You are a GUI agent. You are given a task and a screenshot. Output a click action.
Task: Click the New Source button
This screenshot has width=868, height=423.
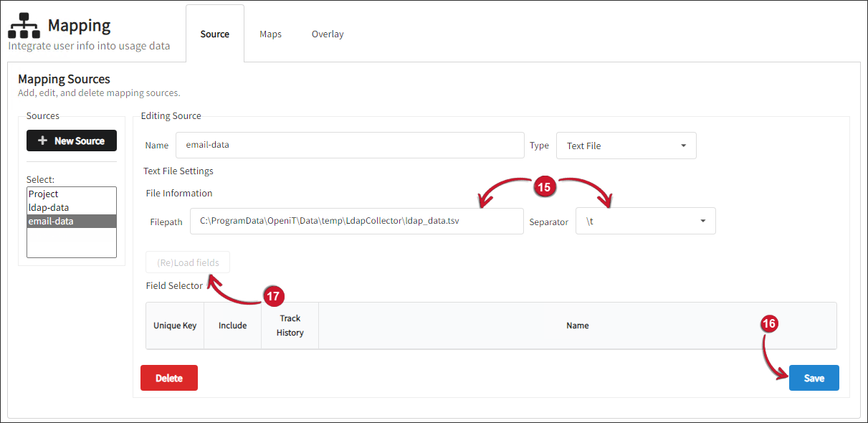[x=71, y=141]
